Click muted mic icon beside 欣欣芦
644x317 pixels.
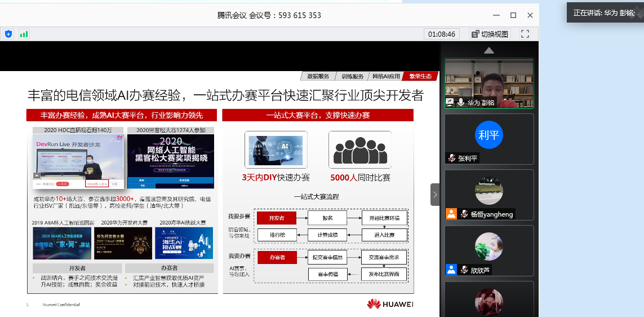(463, 270)
